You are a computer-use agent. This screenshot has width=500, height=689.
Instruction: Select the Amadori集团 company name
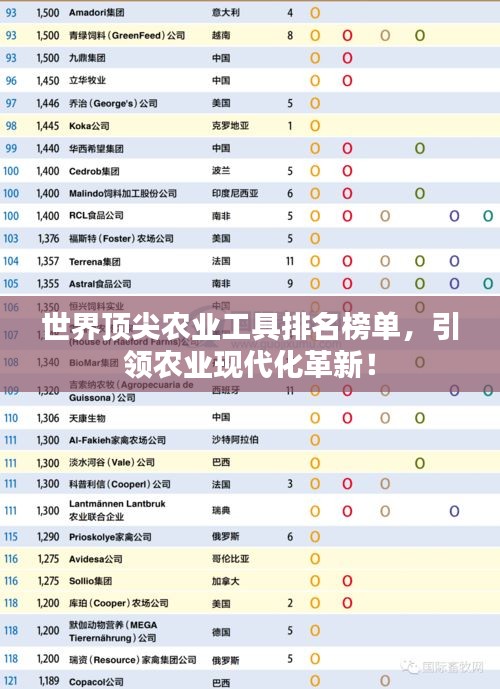(97, 13)
